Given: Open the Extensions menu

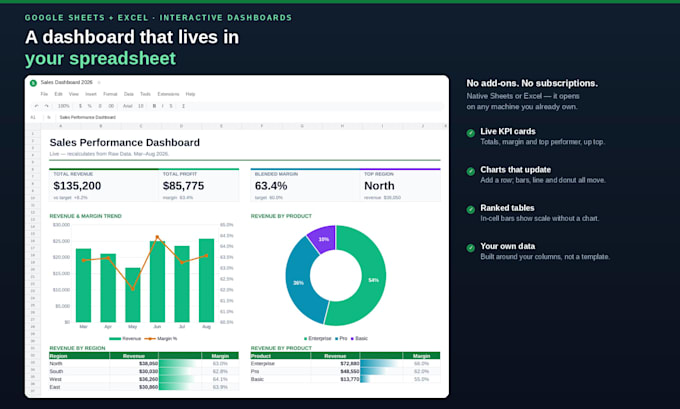Looking at the screenshot, I should (x=168, y=94).
